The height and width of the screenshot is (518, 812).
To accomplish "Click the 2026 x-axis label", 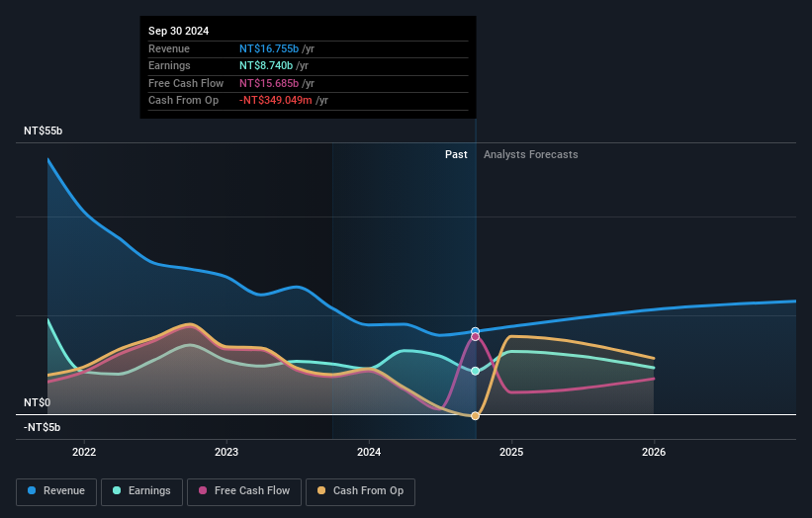I will click(654, 452).
